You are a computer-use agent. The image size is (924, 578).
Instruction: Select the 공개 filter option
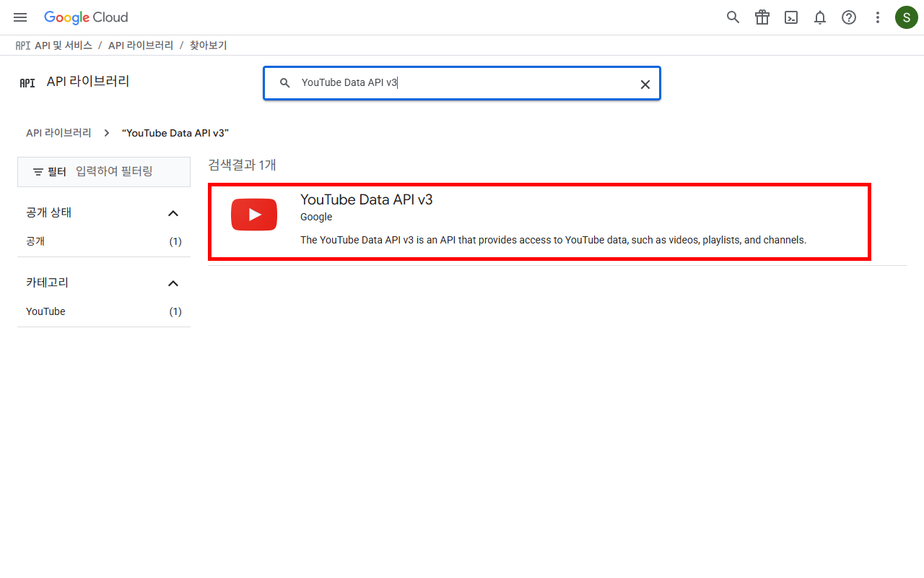(35, 241)
